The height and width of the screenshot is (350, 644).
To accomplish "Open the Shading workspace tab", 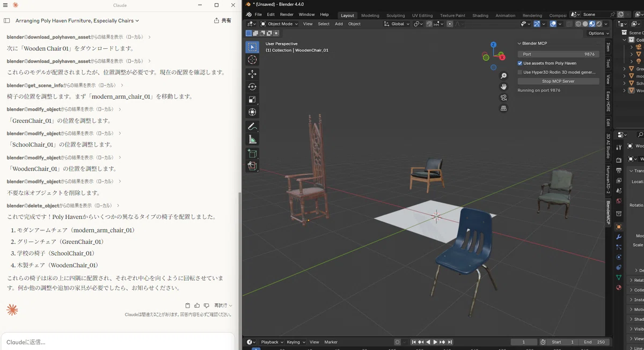I will click(x=480, y=16).
